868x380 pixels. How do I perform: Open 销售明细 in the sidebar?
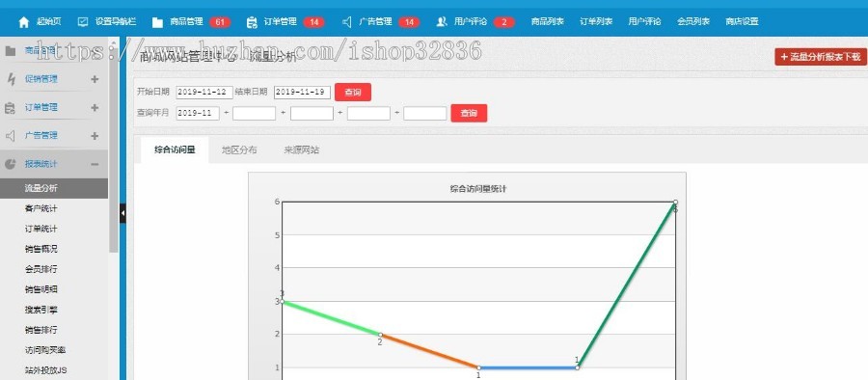41,289
